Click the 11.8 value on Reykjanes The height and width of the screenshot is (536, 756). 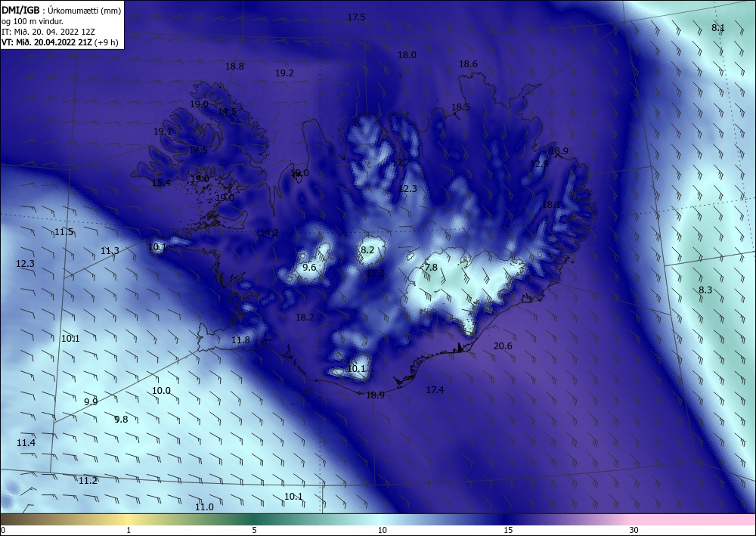point(240,340)
